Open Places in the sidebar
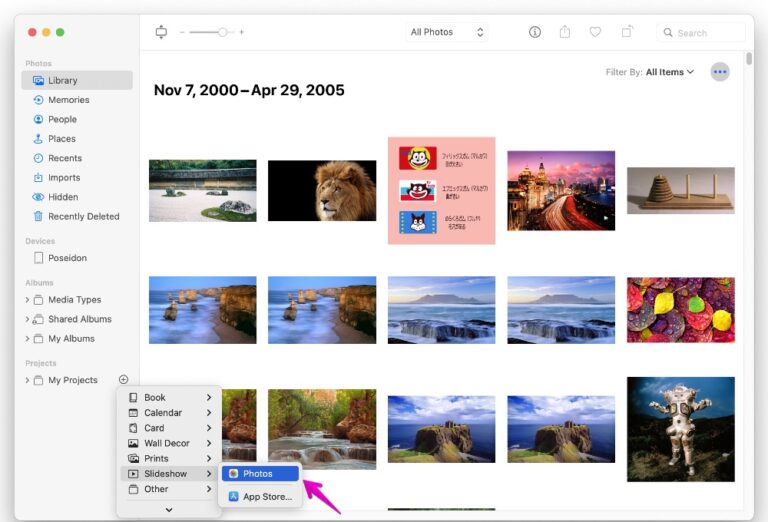768x522 pixels. coord(62,139)
